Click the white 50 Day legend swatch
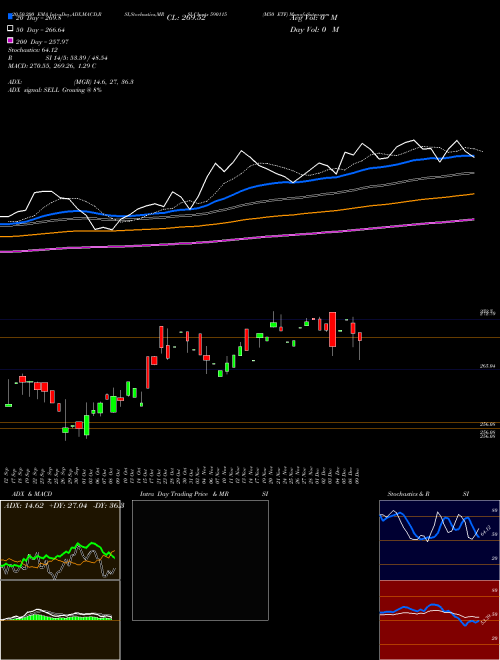Viewport: 500px width, 660px height. 10,29
